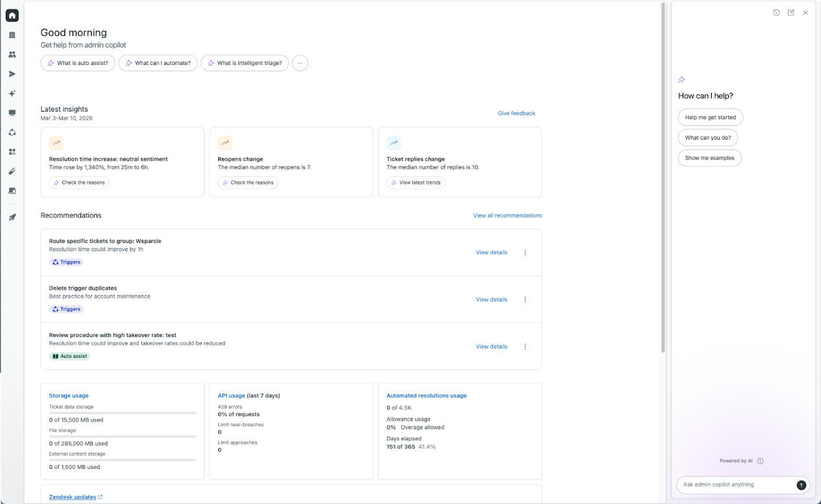Viewport: 821px width, 504px height.
Task: Select 'Help me get started' prompt
Action: [710, 118]
